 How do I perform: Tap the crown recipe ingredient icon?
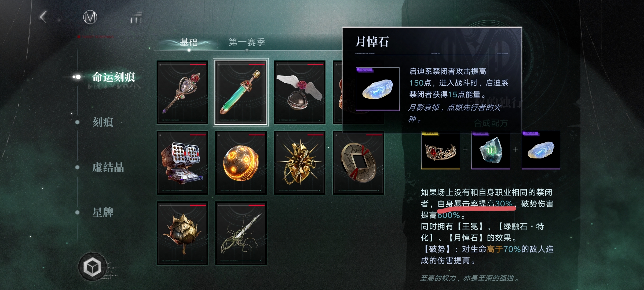point(440,150)
